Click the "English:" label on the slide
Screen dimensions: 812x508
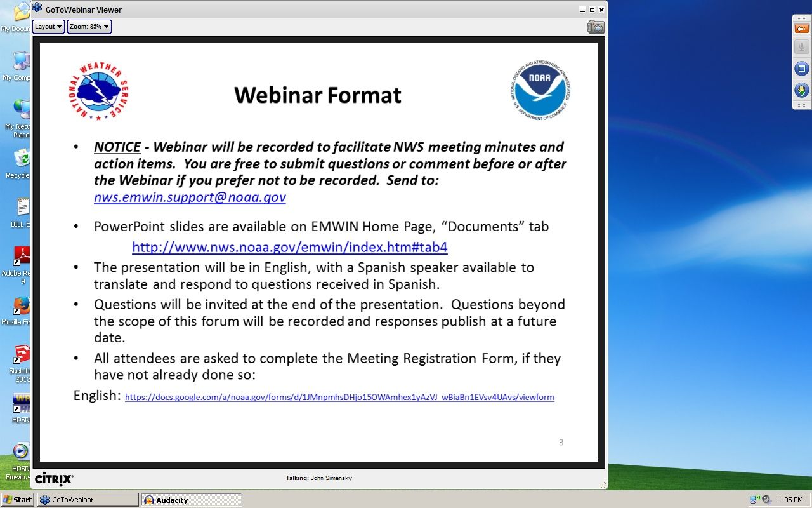click(x=97, y=396)
